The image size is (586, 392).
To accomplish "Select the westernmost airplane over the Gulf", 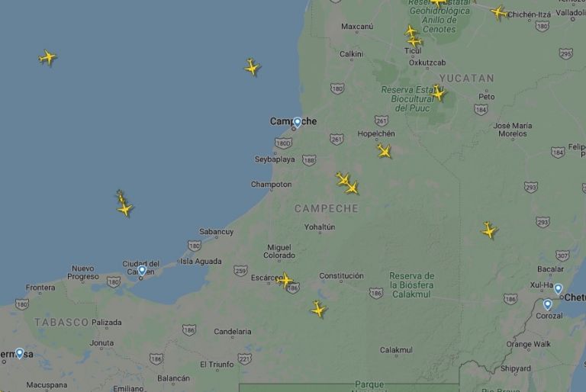I will point(47,57).
